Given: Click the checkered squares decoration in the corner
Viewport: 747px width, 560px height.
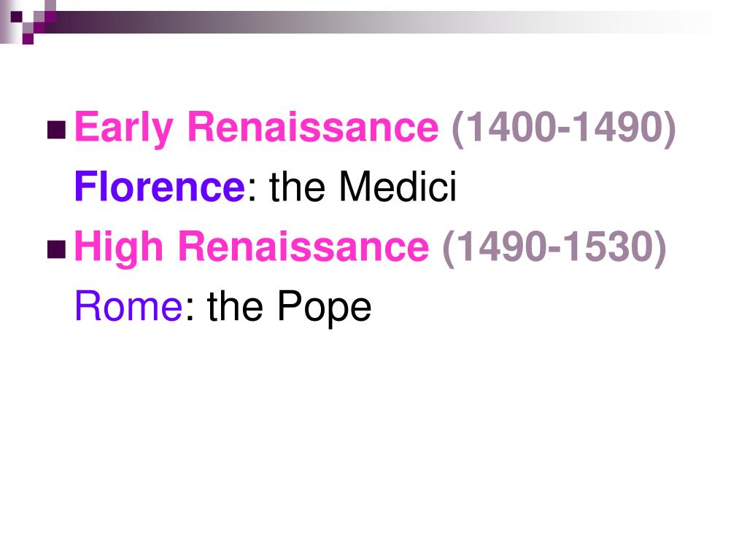Looking at the screenshot, I should coord(28,22).
